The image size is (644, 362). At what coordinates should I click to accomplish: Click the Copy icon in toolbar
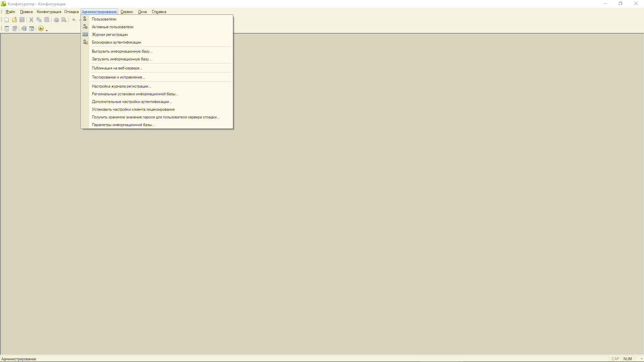pyautogui.click(x=39, y=20)
